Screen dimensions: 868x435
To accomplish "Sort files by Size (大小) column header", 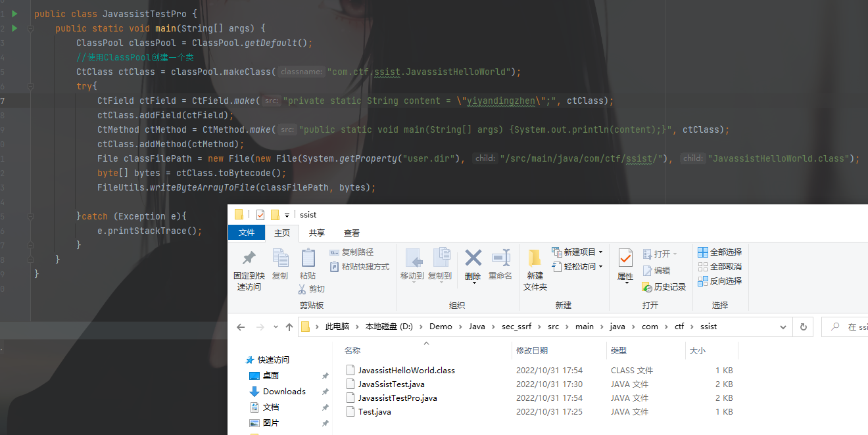I will click(712, 351).
